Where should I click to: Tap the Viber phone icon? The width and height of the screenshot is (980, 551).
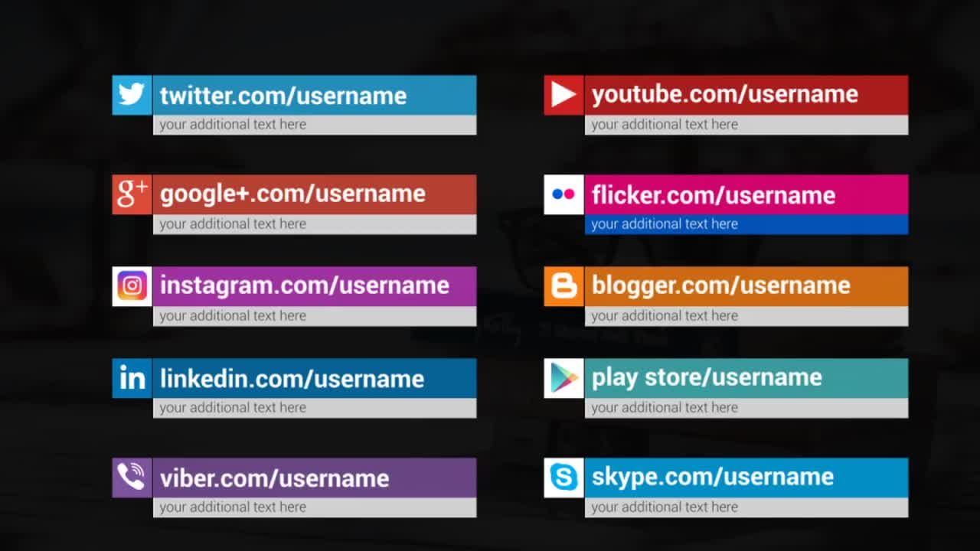[x=132, y=478]
